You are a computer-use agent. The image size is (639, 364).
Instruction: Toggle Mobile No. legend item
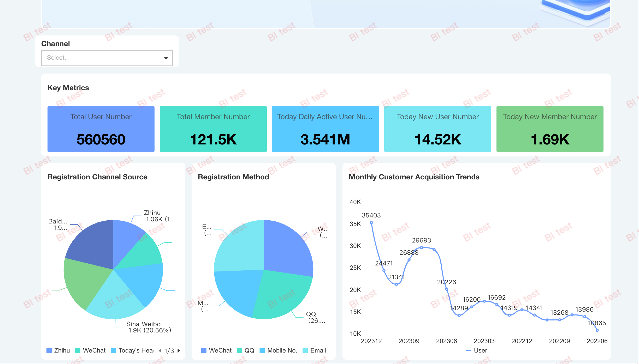coord(279,350)
